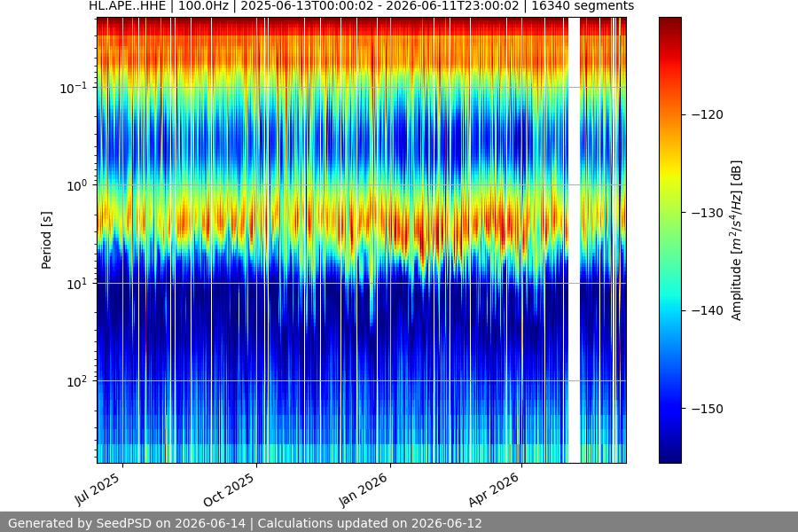Click the 10² period tick label
798x532 pixels.
(x=77, y=381)
